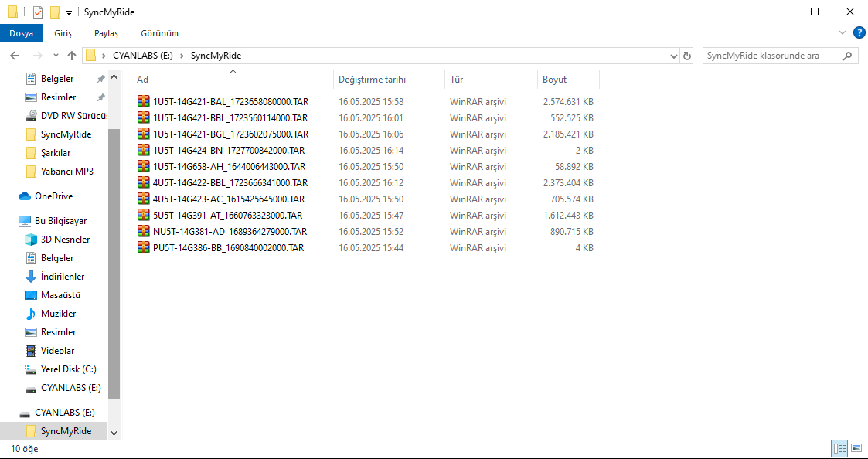Open Yabancı MP3 folder in sidebar

(67, 171)
